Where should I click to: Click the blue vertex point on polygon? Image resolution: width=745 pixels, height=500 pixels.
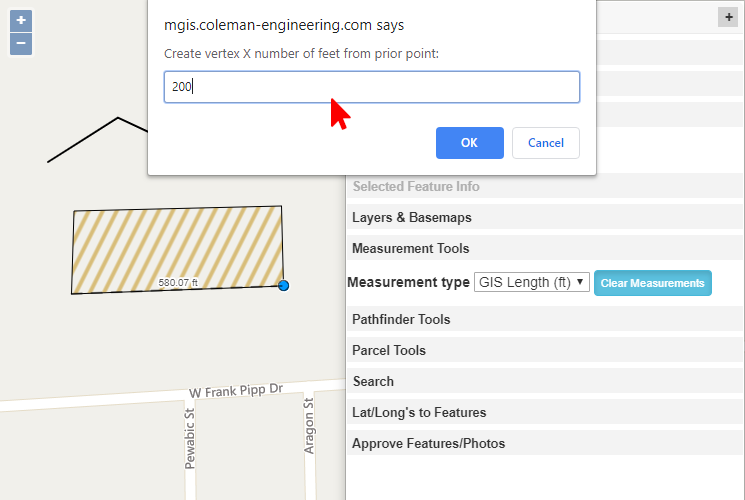click(x=283, y=286)
